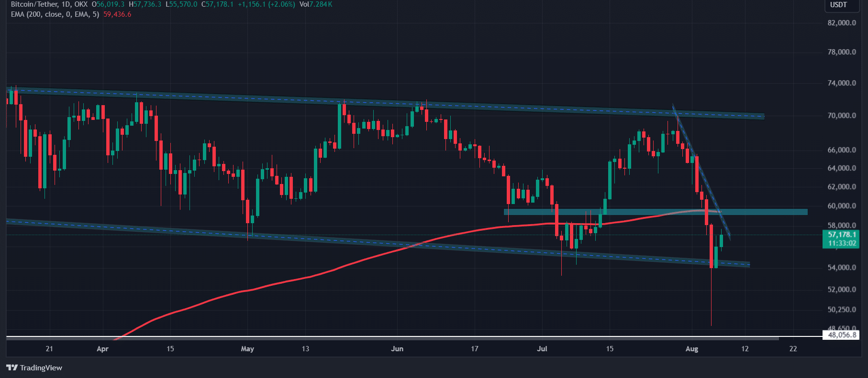Click the 52,000.0 price axis label

tap(842, 290)
